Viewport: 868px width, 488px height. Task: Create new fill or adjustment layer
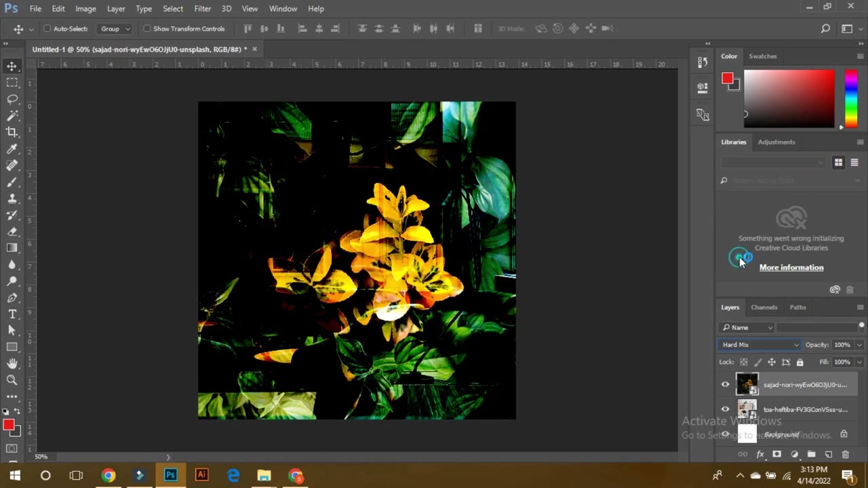click(x=794, y=454)
